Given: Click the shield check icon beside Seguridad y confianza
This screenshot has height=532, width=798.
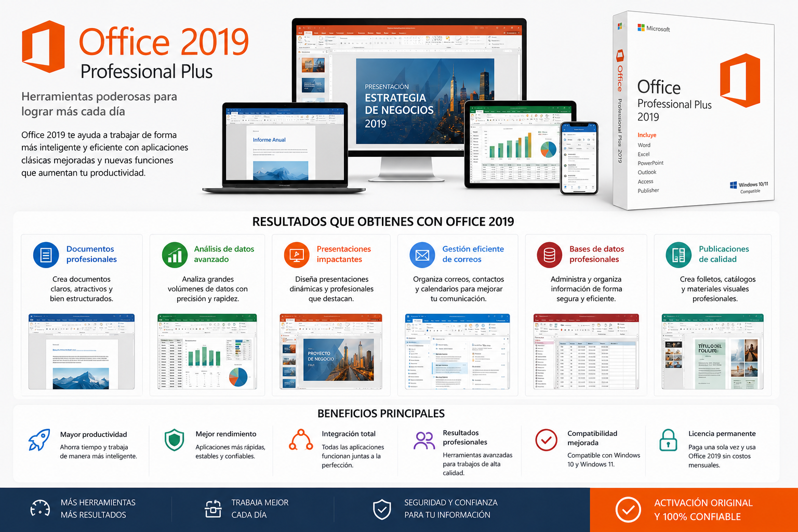Looking at the screenshot, I should pyautogui.click(x=382, y=509).
